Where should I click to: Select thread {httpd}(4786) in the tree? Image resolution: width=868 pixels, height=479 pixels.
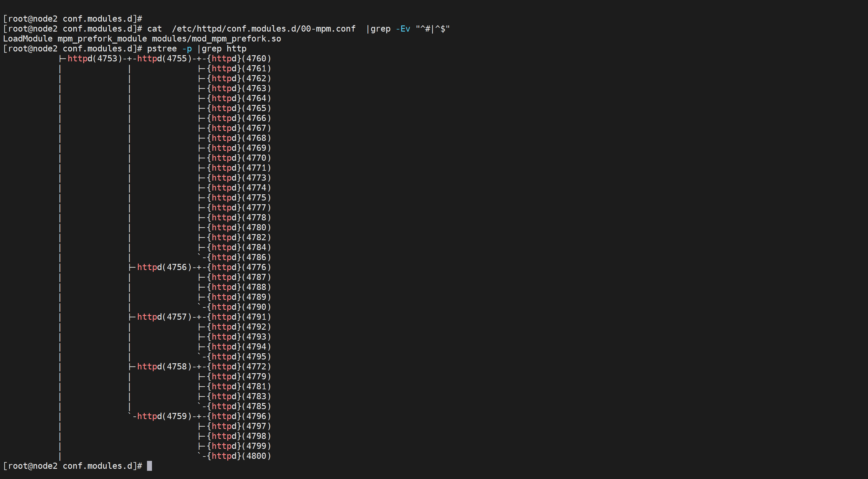239,257
